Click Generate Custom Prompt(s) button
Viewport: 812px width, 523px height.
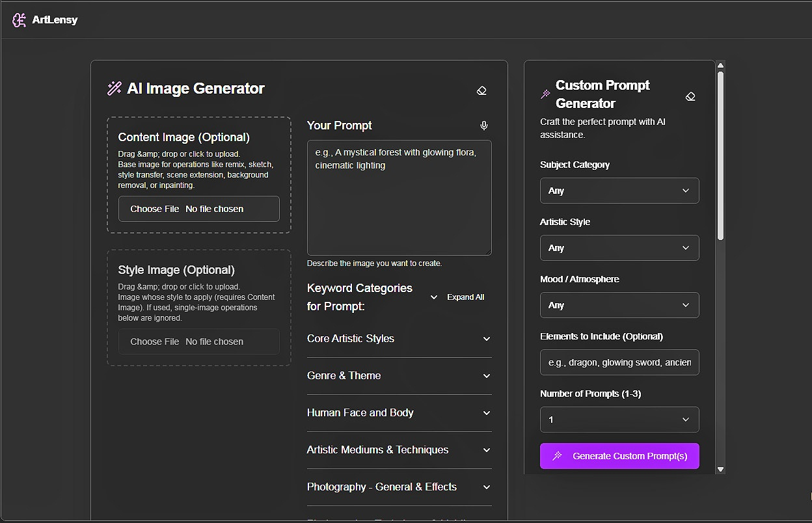tap(619, 456)
